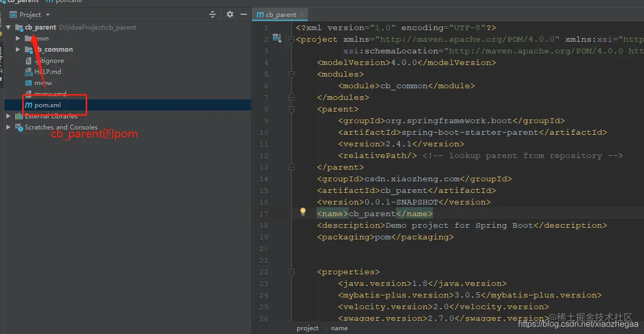644x334 pixels.
Task: Close the cb_parent editor tab
Action: [x=303, y=15]
